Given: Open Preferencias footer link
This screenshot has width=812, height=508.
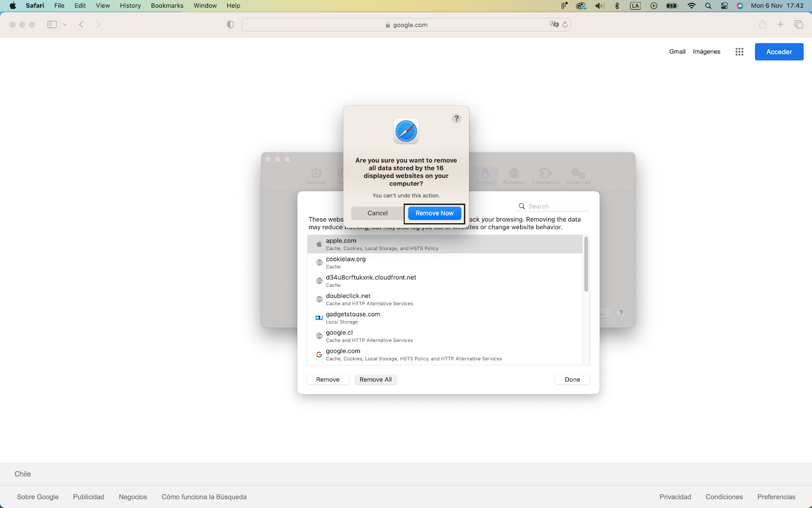Looking at the screenshot, I should (776, 497).
